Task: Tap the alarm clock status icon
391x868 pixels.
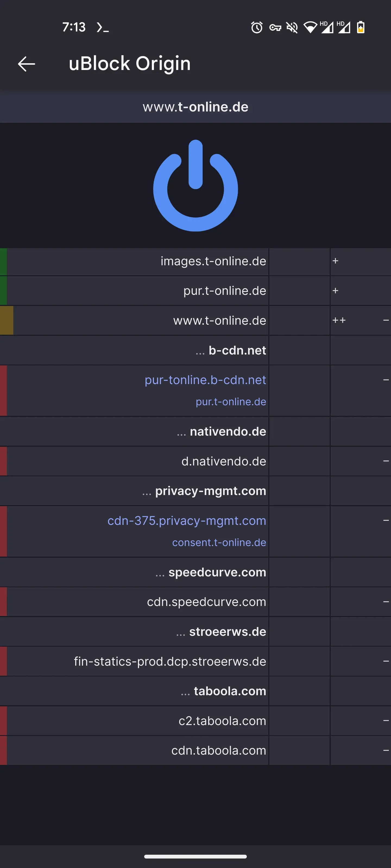Action: pyautogui.click(x=257, y=27)
